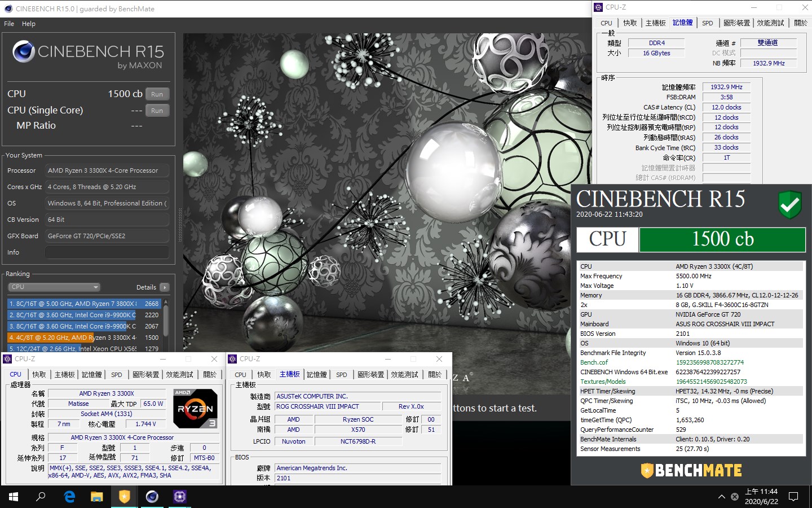Click the CPU-Z icon in the top-right window's title bar
The height and width of the screenshot is (508, 812).
pos(598,7)
